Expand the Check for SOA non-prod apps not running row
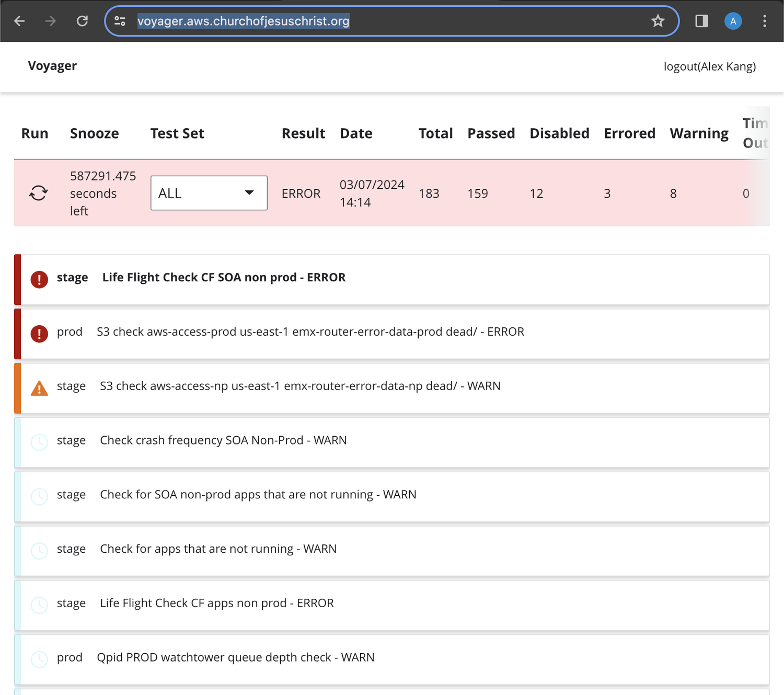The width and height of the screenshot is (784, 695). click(392, 497)
